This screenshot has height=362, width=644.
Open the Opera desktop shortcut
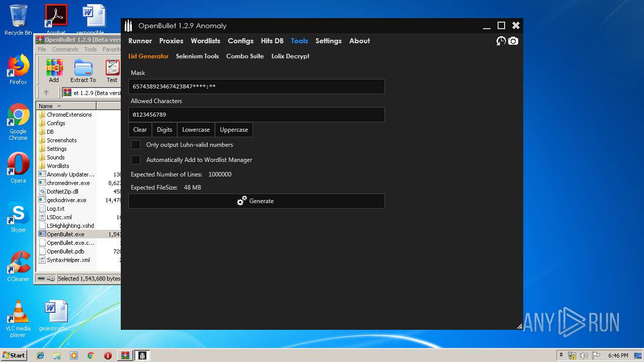click(18, 168)
